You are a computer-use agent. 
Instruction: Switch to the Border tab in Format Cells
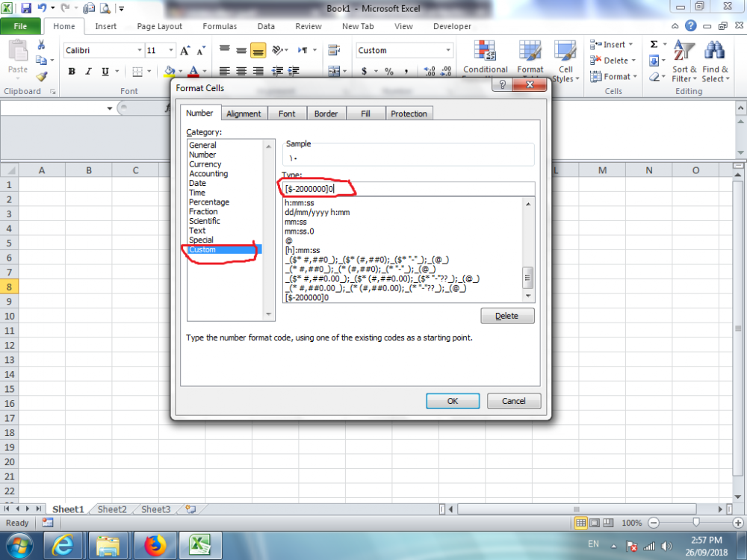coord(326,113)
